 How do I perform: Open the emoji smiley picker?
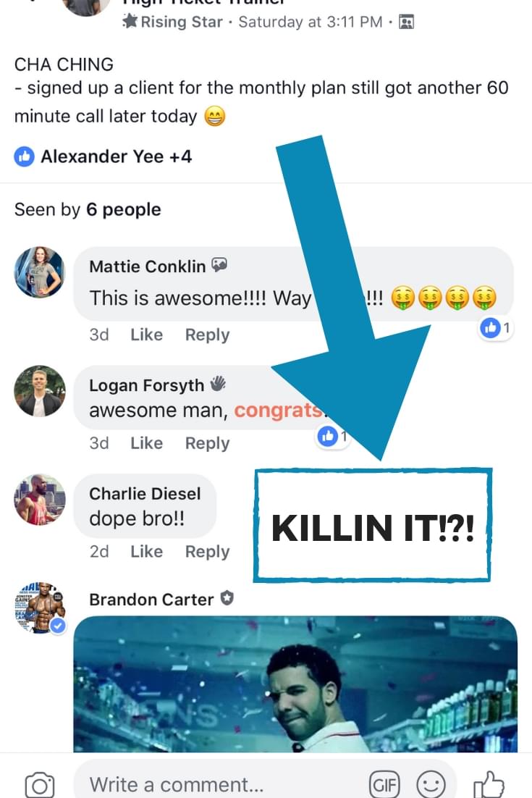click(x=431, y=784)
